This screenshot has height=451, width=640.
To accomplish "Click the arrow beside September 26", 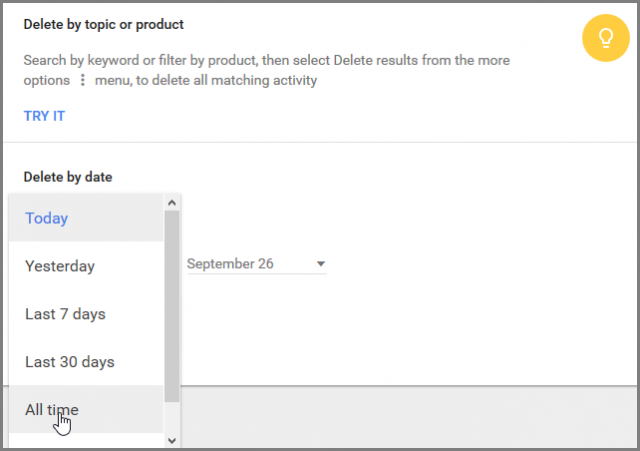I will [321, 264].
